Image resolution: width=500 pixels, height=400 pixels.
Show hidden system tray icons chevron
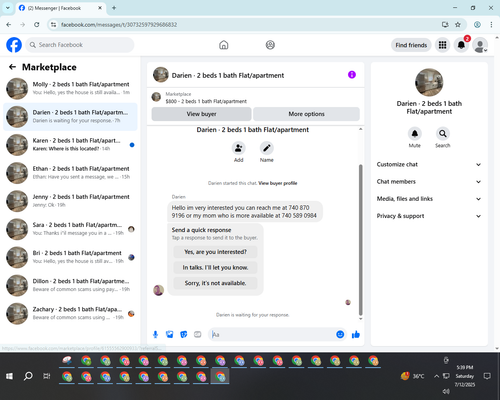[436, 376]
